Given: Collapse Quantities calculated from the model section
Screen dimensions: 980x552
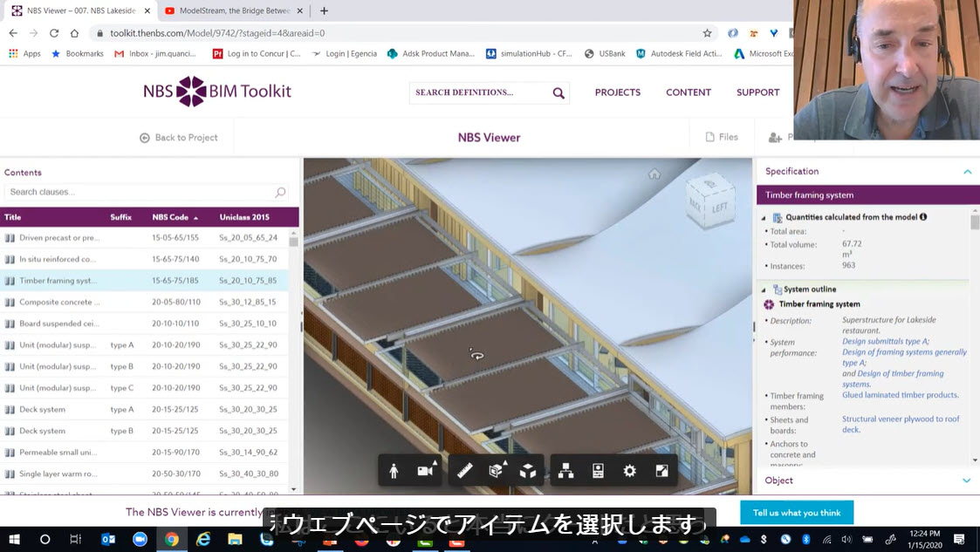Looking at the screenshot, I should [763, 218].
